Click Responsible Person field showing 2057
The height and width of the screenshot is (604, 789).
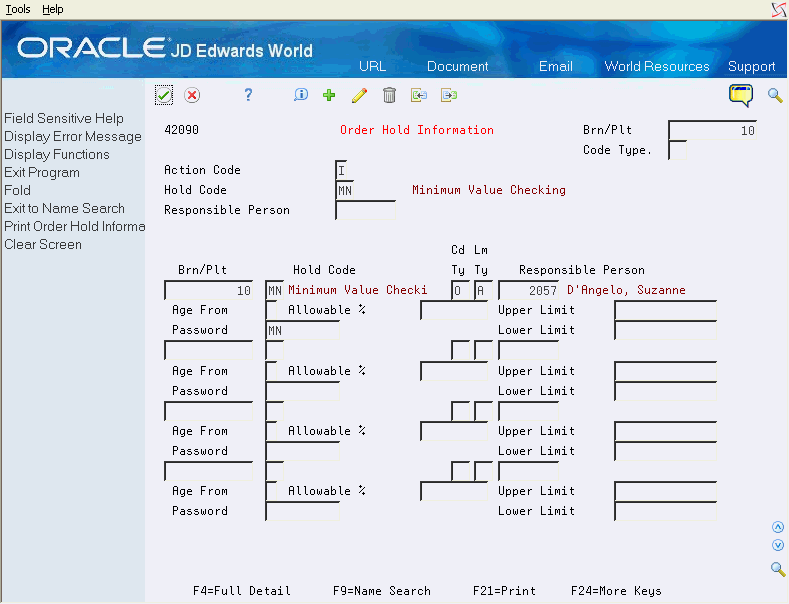coord(528,290)
